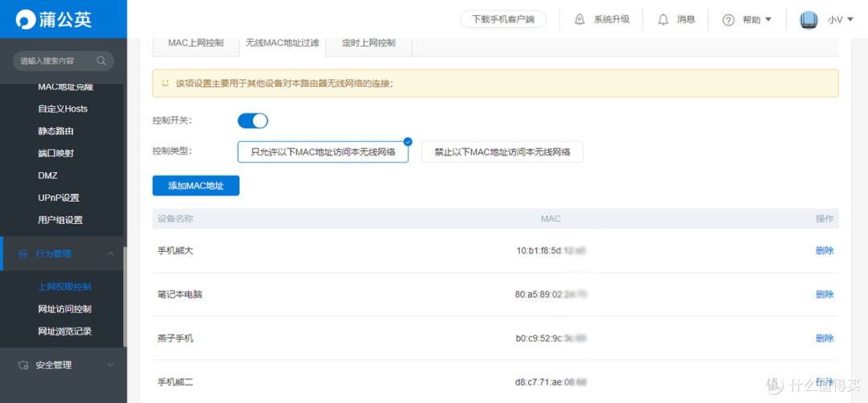Click the MAC address starting d8:c7:71:ae

(551, 382)
